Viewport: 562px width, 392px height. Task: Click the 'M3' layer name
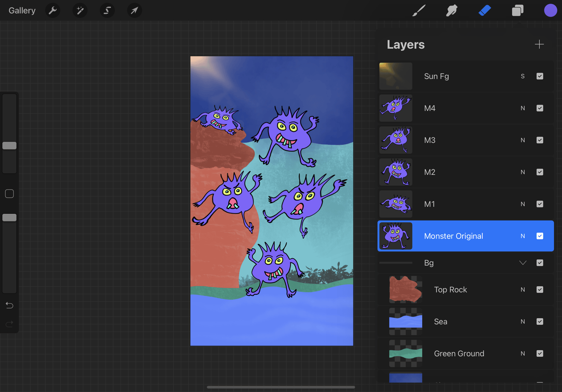click(430, 140)
